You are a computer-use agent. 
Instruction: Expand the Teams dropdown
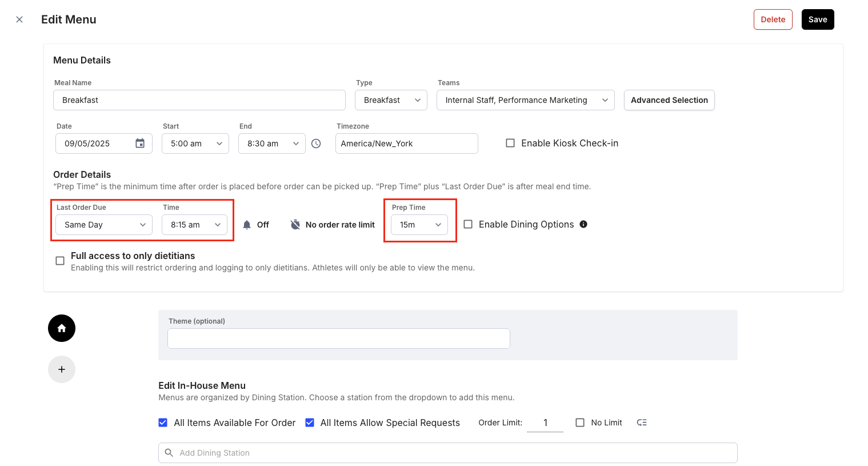tap(526, 100)
